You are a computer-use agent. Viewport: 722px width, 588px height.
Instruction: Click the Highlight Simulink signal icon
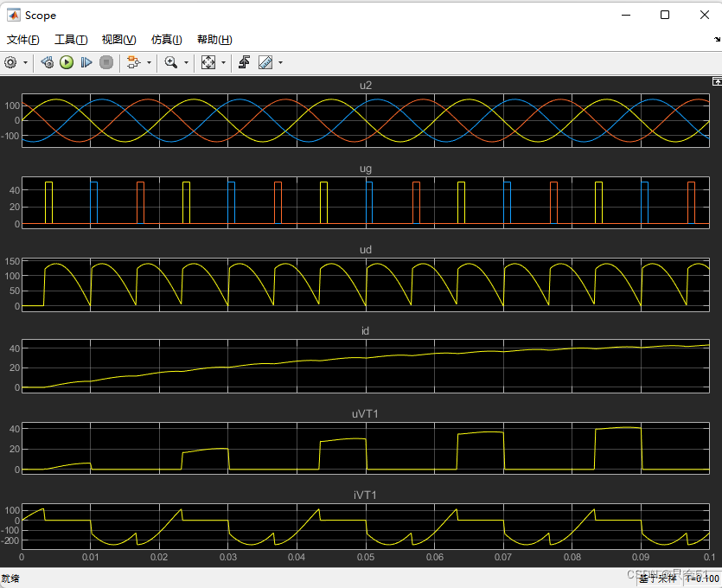133,62
